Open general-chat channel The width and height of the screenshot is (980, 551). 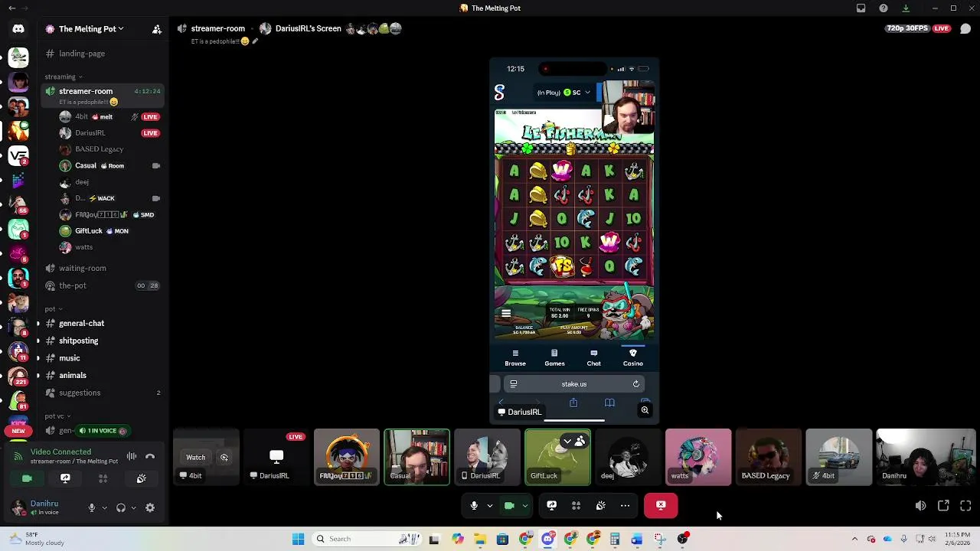pyautogui.click(x=102, y=323)
